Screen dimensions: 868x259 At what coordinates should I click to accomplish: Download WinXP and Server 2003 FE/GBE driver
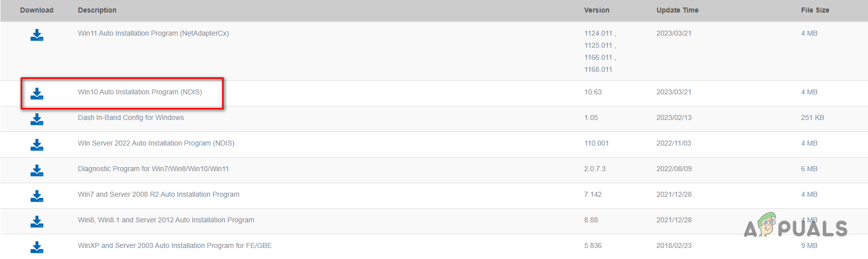[x=37, y=247]
